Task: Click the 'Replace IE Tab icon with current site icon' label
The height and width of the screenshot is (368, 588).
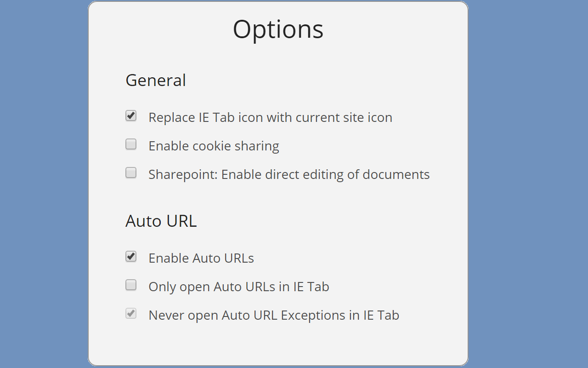Action: (x=270, y=118)
